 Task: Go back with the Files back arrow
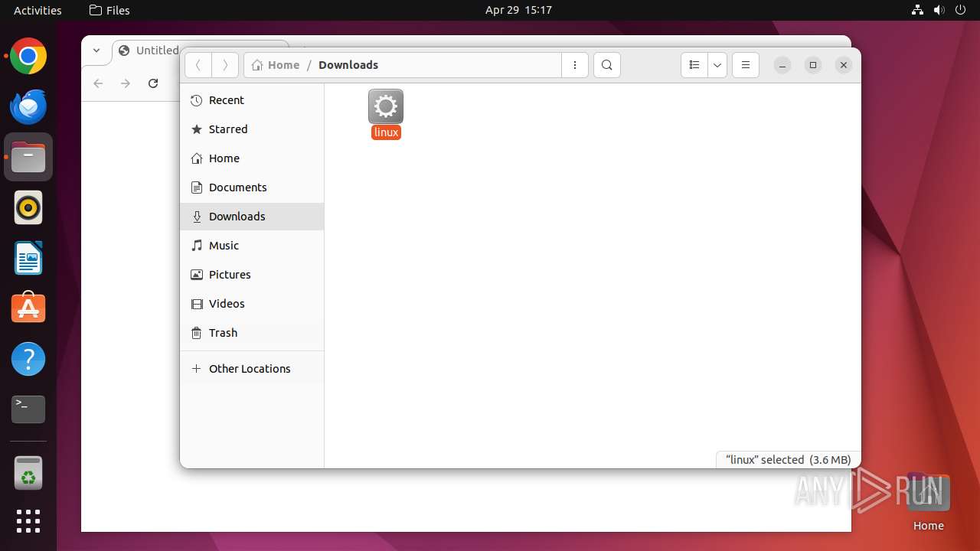[x=198, y=65]
